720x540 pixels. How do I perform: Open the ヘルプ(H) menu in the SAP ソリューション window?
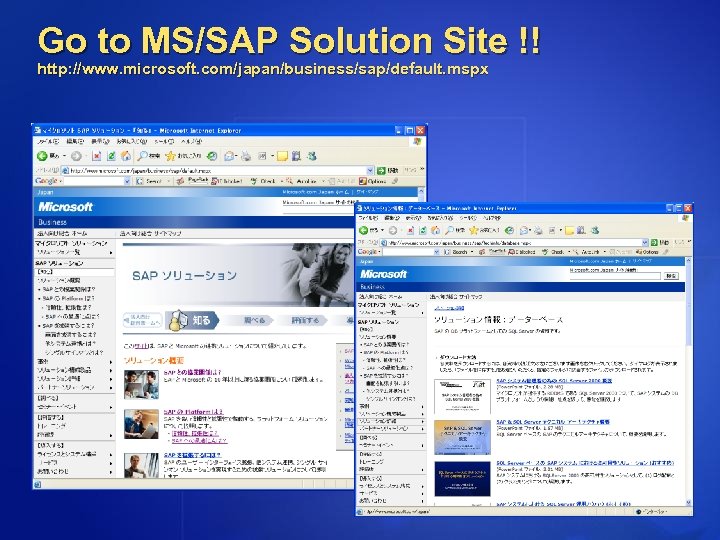tap(191, 141)
